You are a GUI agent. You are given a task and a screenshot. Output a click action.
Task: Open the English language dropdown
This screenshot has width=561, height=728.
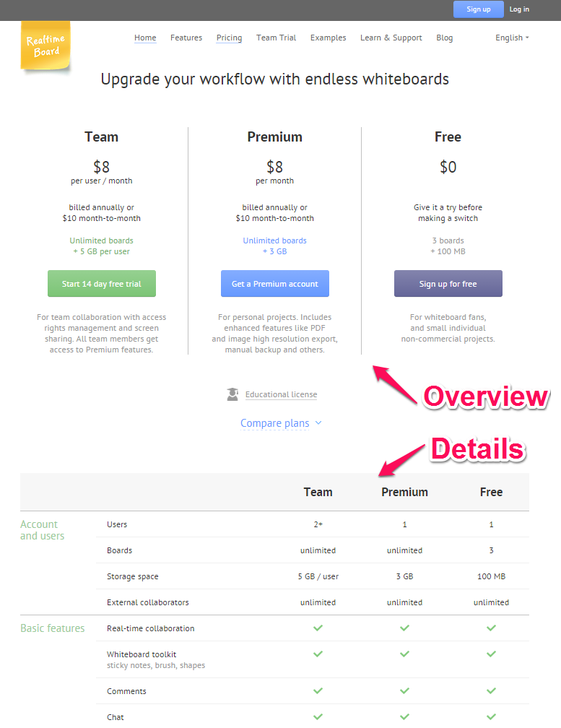point(512,38)
